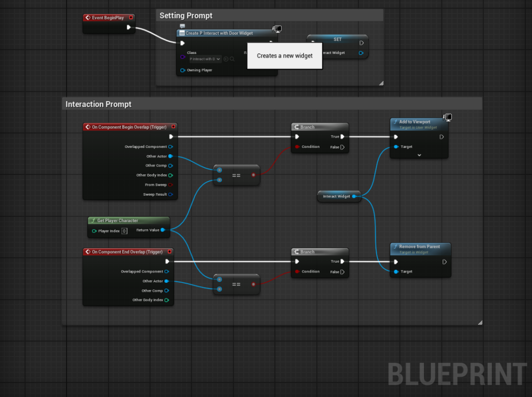Click the Return Value pin of Get Player Character

point(163,230)
